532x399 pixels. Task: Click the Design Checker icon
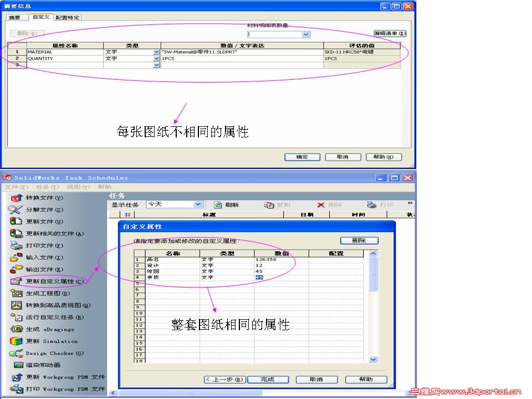click(16, 353)
